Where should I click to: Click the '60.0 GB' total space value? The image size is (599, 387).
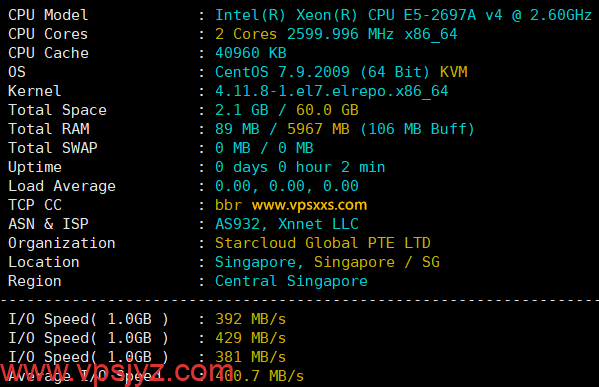[x=327, y=110]
